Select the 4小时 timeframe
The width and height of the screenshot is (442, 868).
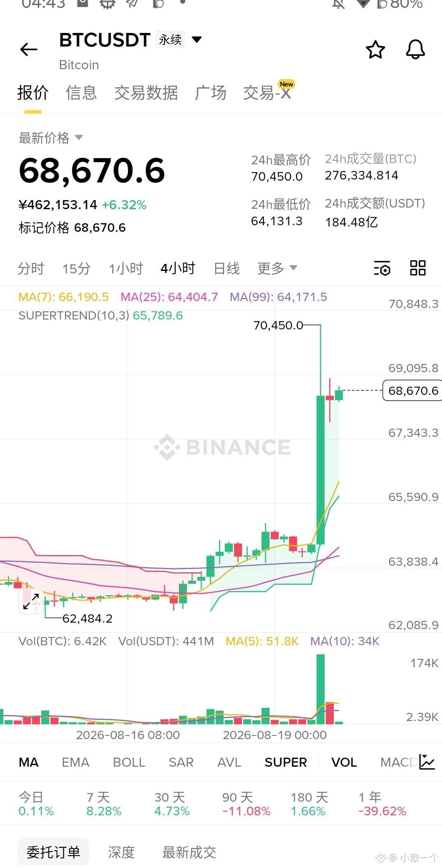click(x=178, y=268)
